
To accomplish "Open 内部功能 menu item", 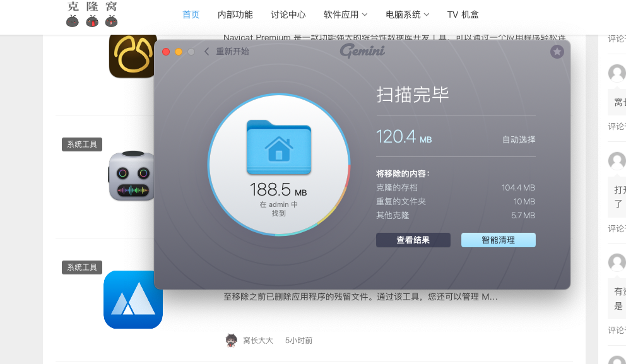I will [x=235, y=15].
